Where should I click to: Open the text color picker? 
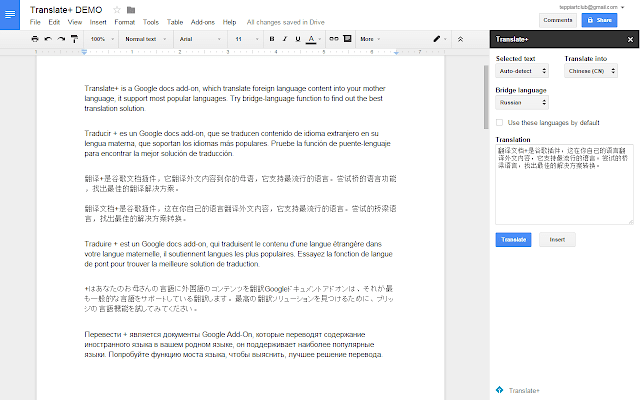point(312,39)
